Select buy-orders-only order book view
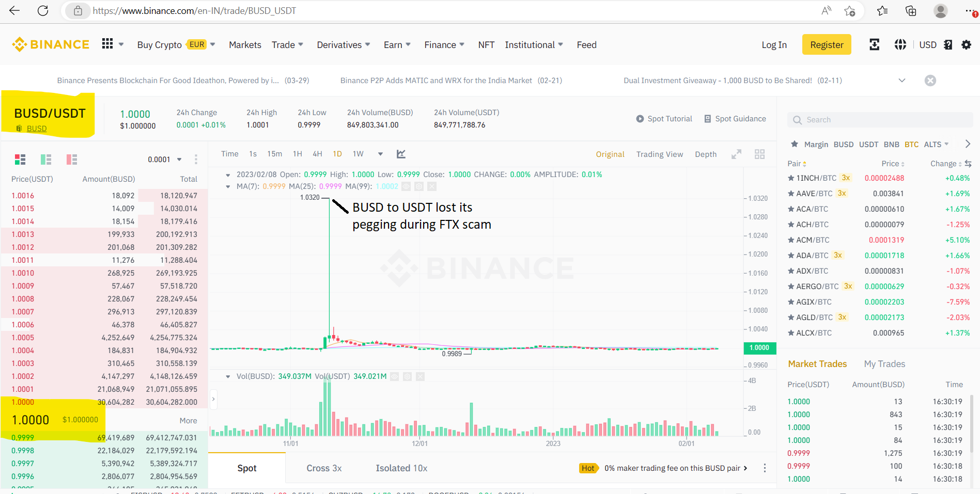 pos(46,160)
